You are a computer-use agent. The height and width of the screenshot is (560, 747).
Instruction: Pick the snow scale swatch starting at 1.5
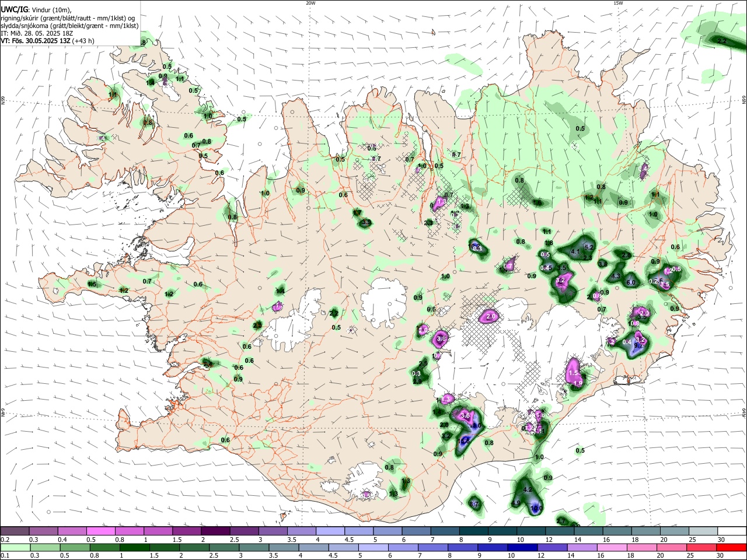tap(187, 531)
